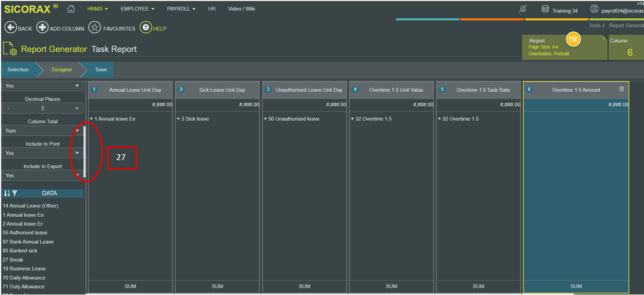
Task: Click the Column count card showing 6
Action: pyautogui.click(x=626, y=48)
